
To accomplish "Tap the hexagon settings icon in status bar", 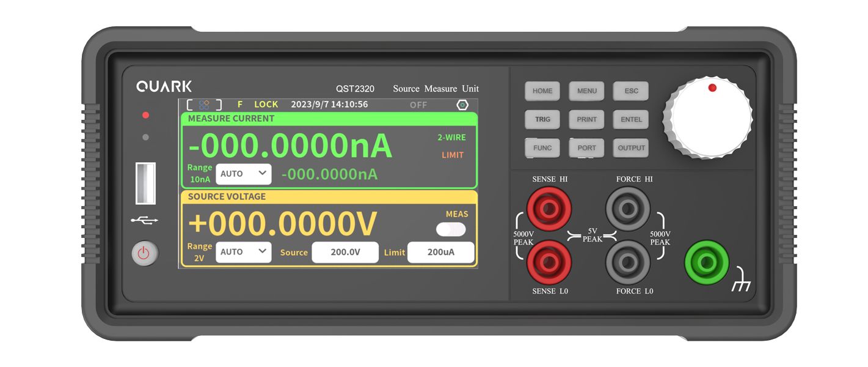I will click(462, 105).
